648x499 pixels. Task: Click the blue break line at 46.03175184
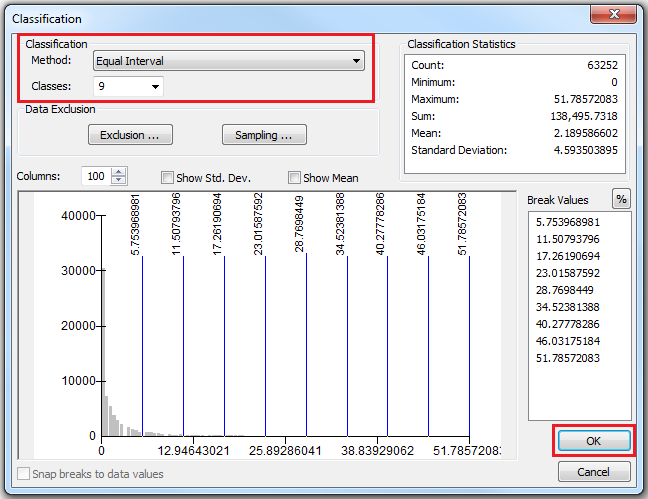(x=428, y=346)
